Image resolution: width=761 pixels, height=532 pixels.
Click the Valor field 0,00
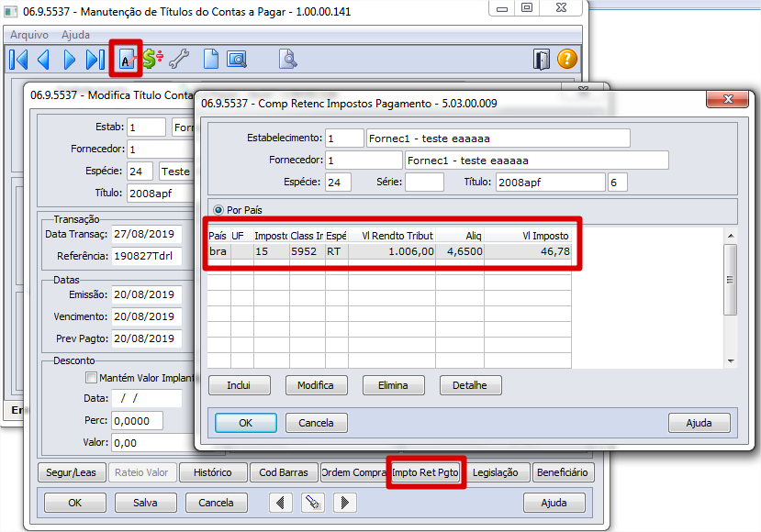(x=153, y=443)
